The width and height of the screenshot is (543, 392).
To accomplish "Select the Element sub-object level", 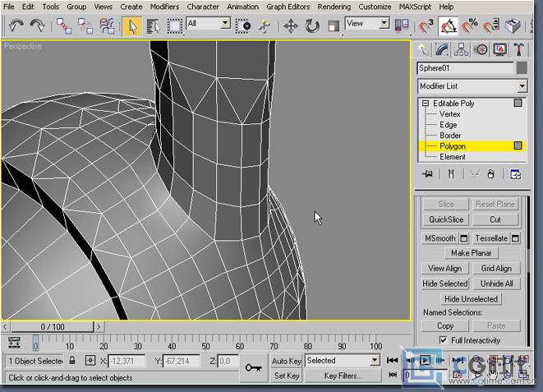I will (453, 157).
